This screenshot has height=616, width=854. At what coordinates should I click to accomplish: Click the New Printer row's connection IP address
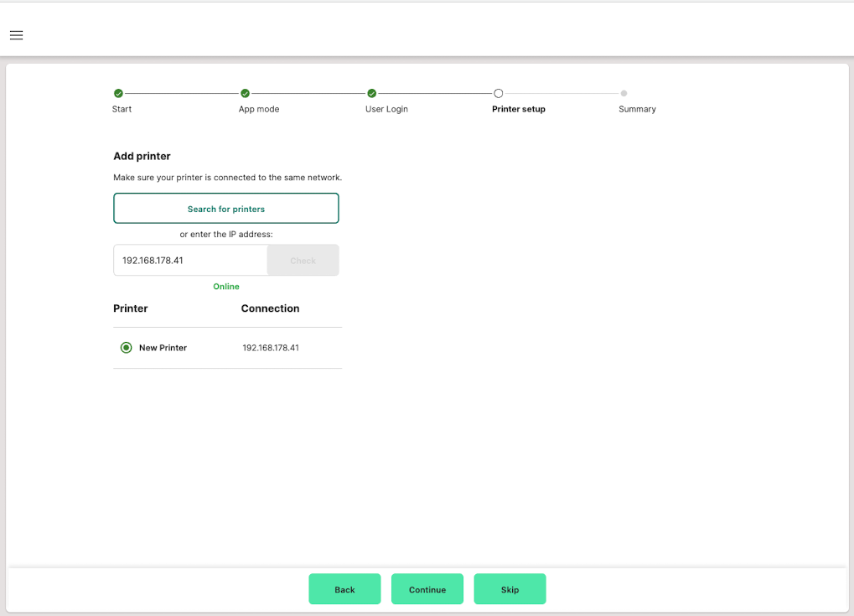[271, 348]
